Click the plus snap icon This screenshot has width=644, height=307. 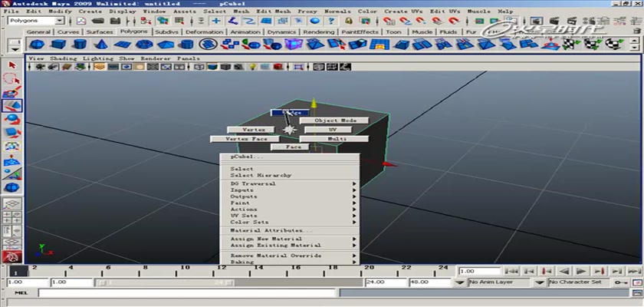coord(216,21)
